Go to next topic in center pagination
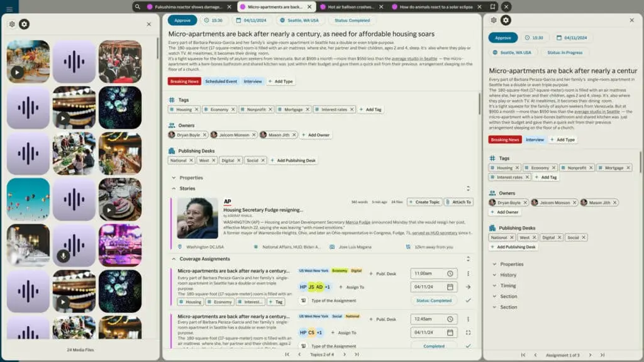 [x=344, y=354]
